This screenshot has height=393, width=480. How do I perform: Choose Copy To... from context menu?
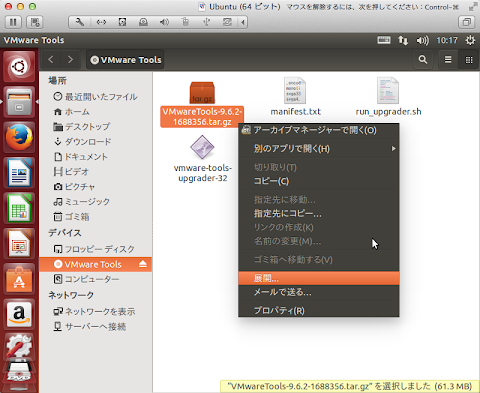pos(319,213)
